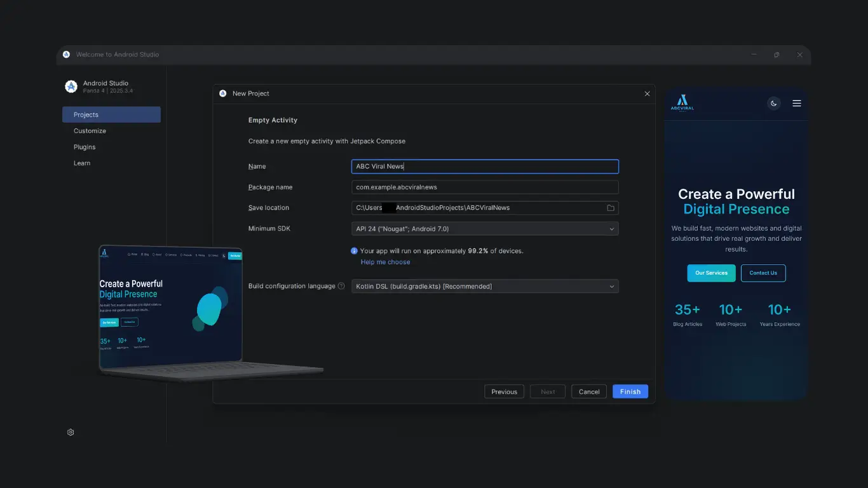This screenshot has width=868, height=488.
Task: Click the New Project dialog's Android icon
Action: (222, 93)
